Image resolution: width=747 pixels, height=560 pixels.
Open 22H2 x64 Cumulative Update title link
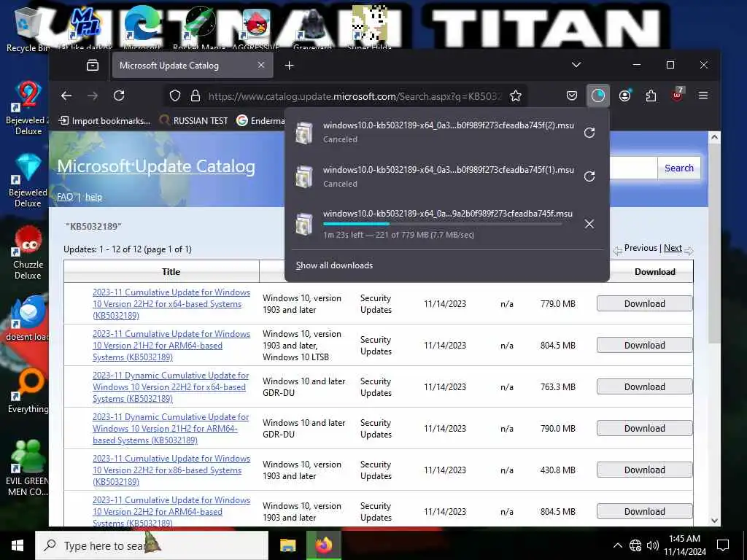coord(171,304)
